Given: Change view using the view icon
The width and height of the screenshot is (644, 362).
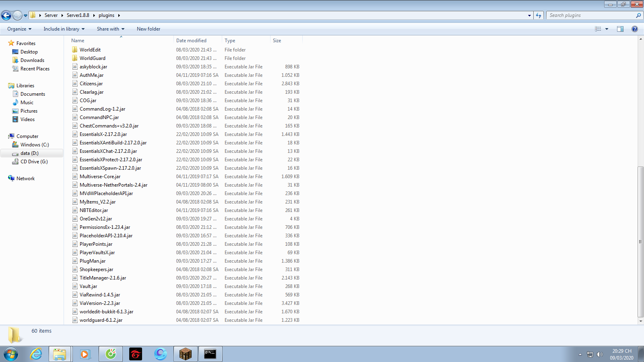Looking at the screenshot, I should (x=598, y=29).
